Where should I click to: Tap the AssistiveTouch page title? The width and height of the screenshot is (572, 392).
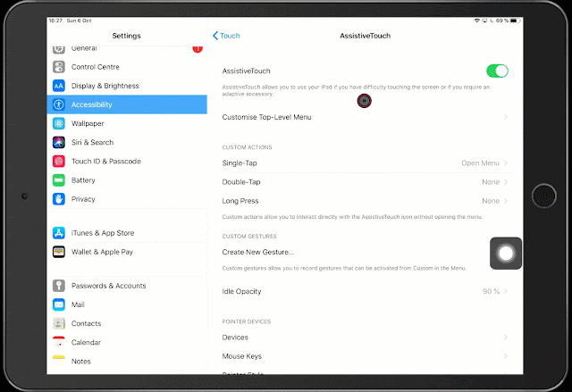click(366, 36)
